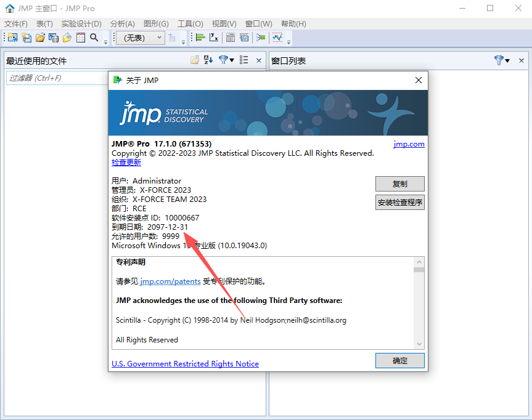
Task: Click U.S. Government Restricted Rights Notice link
Action: 186,364
